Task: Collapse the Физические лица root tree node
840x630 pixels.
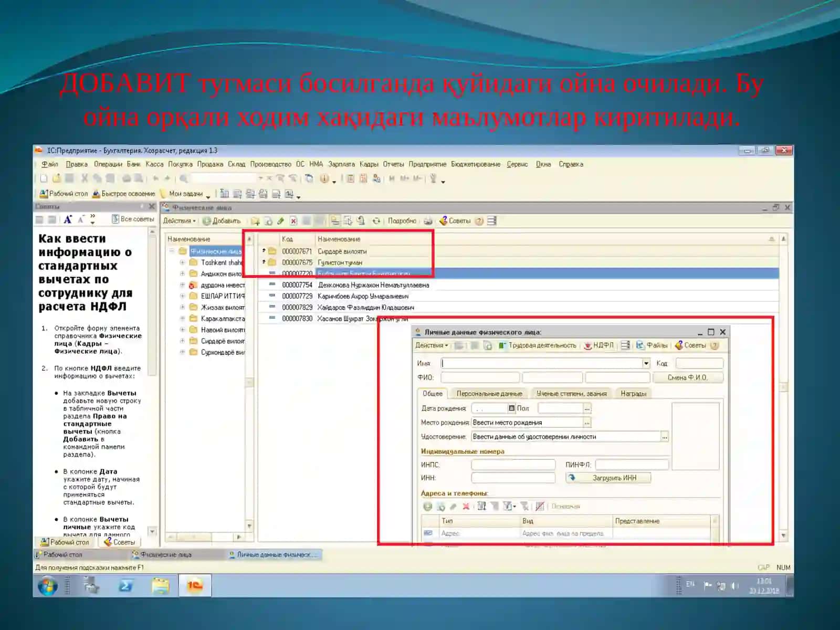Action: (172, 251)
